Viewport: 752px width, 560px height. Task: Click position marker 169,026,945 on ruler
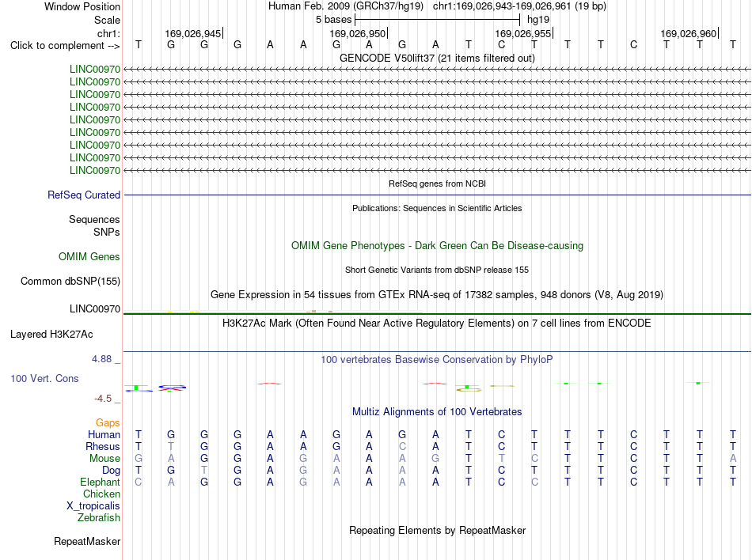(x=193, y=33)
